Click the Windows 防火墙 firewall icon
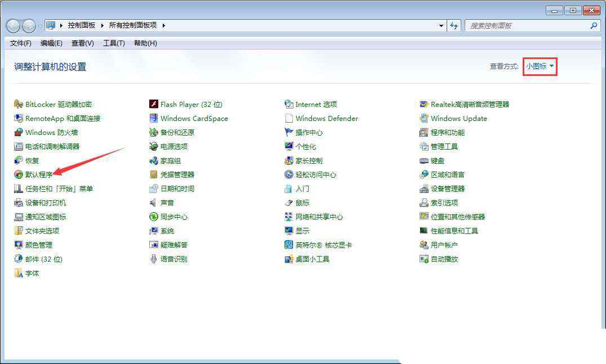 point(19,133)
